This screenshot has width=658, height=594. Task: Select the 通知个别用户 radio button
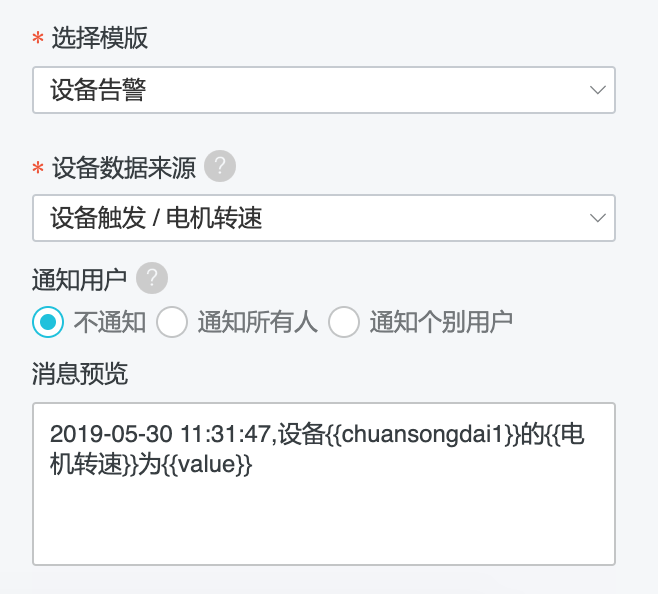click(x=344, y=322)
